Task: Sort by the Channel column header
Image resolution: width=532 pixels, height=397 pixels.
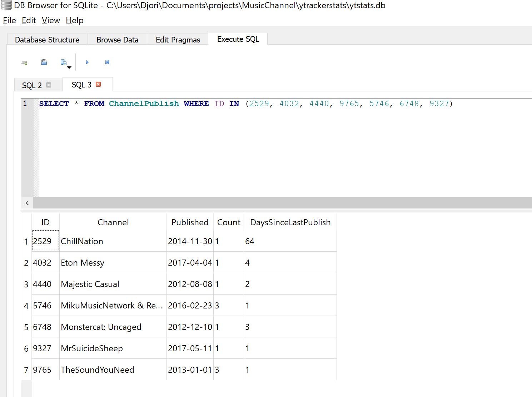Action: pos(113,222)
